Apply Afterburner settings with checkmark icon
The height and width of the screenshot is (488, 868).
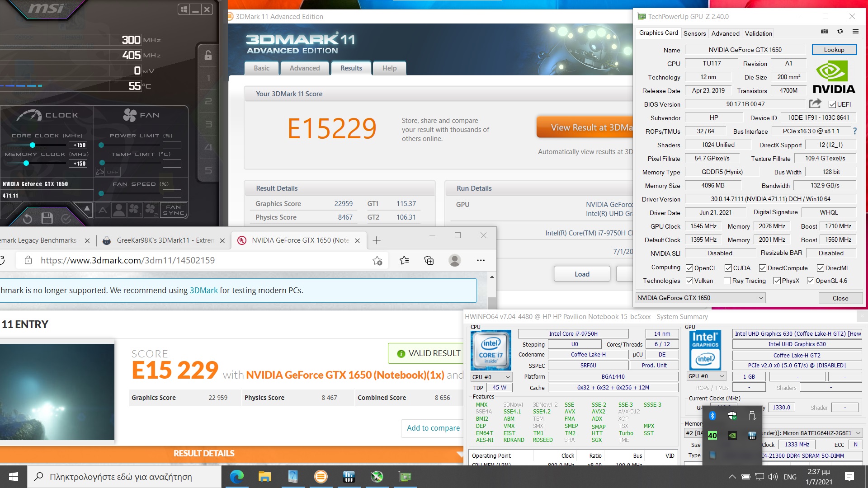pyautogui.click(x=66, y=219)
